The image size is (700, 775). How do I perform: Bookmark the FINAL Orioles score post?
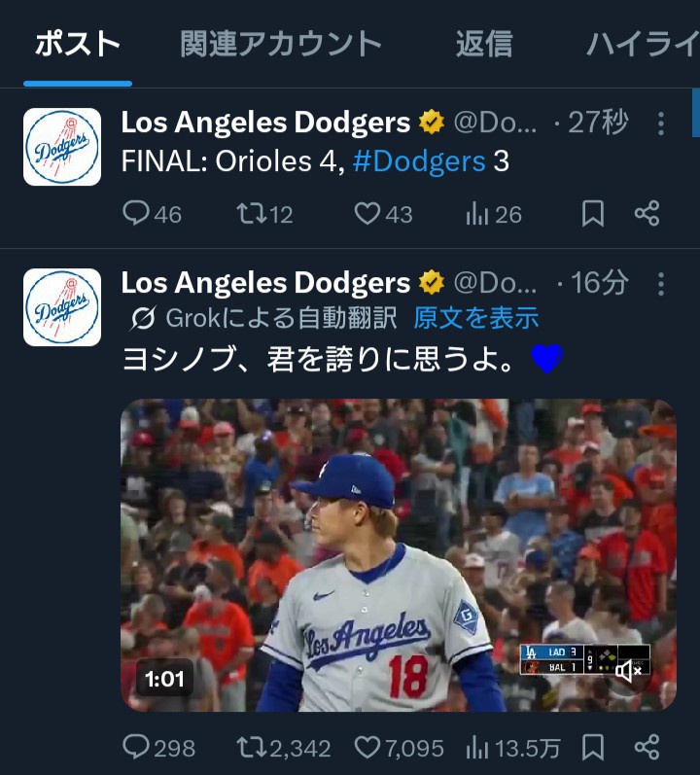tap(592, 214)
